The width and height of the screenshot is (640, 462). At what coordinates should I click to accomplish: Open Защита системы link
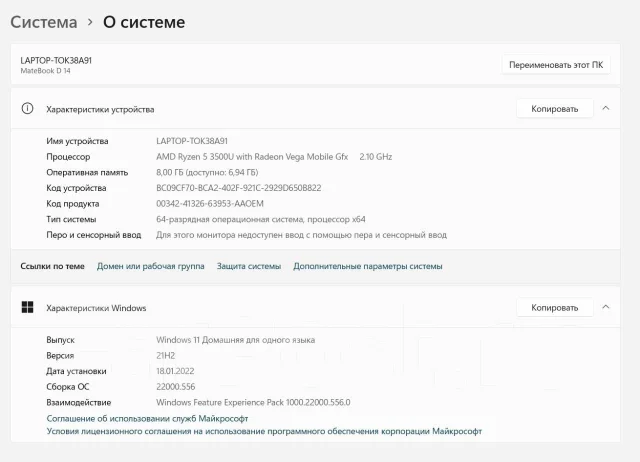pos(249,266)
